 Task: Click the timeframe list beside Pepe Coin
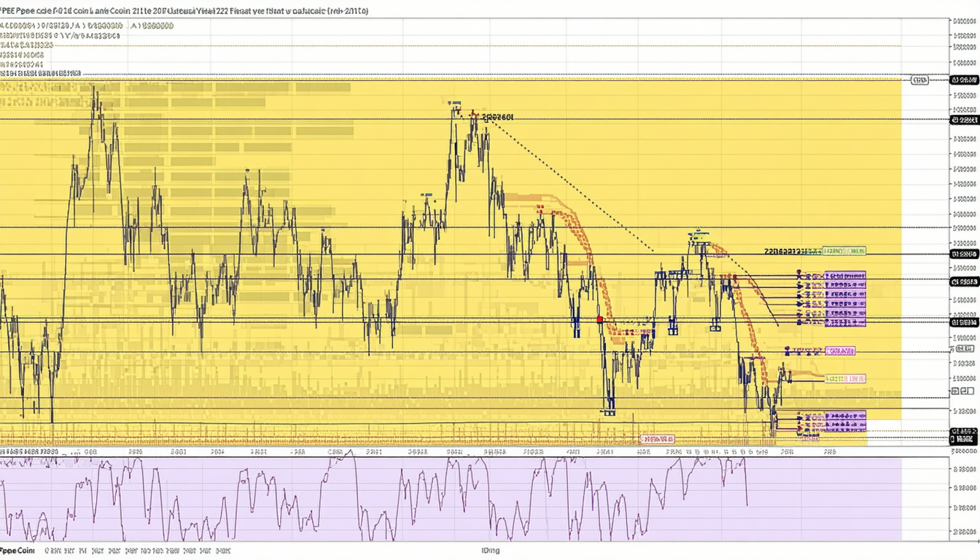pos(139,551)
